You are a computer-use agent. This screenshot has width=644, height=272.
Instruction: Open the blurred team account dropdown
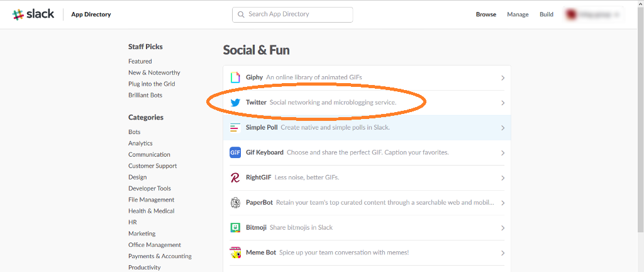pyautogui.click(x=593, y=14)
